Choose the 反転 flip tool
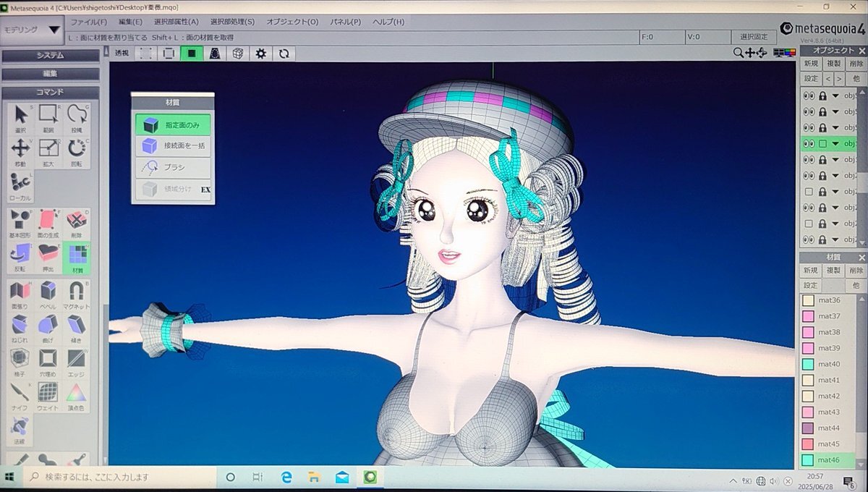The width and height of the screenshot is (868, 492). pyautogui.click(x=20, y=258)
